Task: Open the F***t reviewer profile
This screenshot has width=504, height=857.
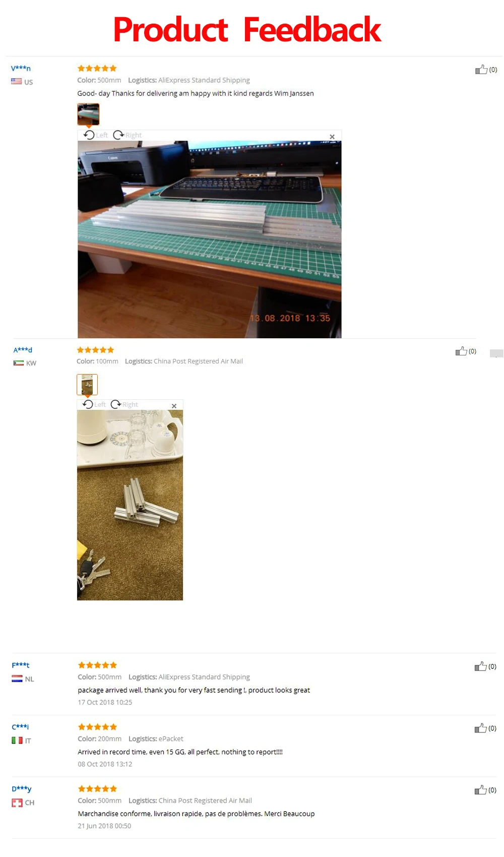Action: click(21, 665)
